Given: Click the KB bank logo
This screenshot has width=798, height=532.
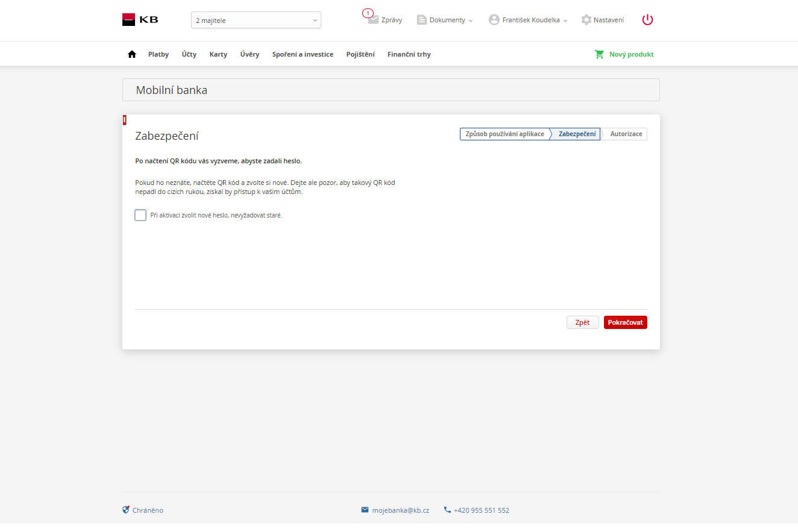Looking at the screenshot, I should tap(140, 20).
